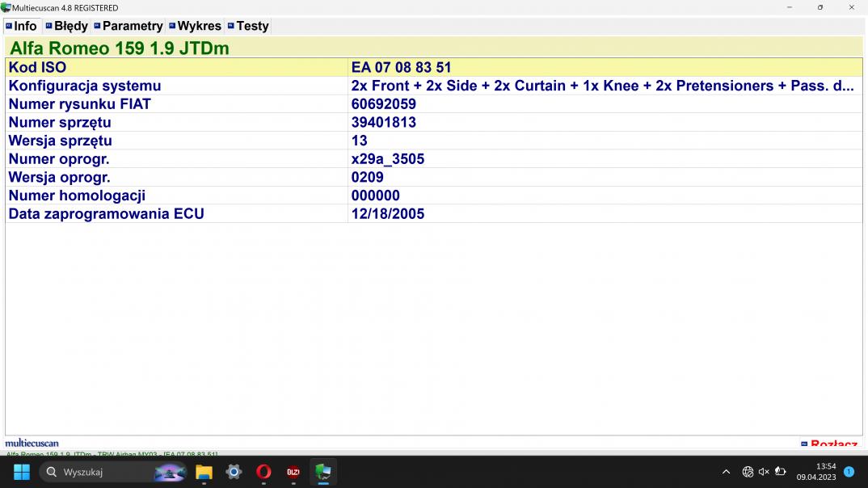This screenshot has width=868, height=488.
Task: Click the battery tray icon
Action: click(781, 472)
